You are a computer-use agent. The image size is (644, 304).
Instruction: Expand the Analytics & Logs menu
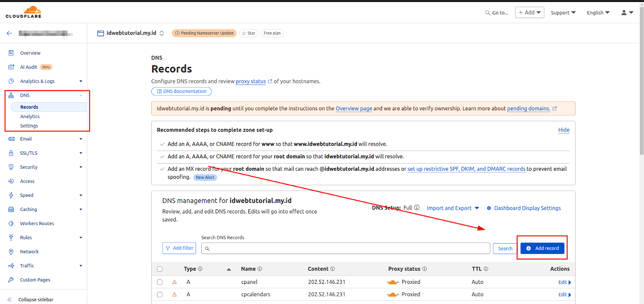[81, 81]
